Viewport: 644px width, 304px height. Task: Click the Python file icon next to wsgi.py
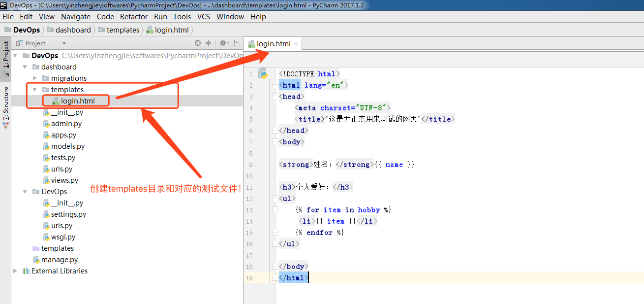pos(46,237)
